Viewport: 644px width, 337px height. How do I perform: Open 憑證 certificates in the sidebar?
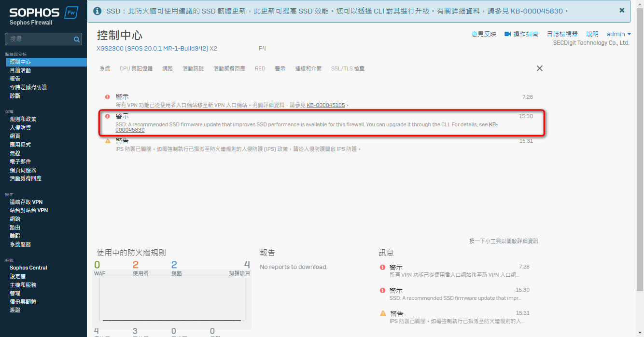(15, 310)
